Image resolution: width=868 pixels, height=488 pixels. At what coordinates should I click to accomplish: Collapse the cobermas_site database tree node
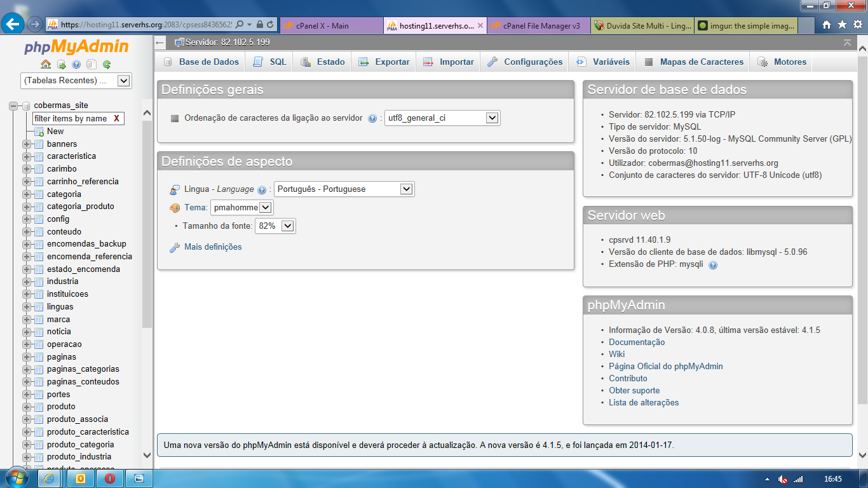click(x=13, y=106)
